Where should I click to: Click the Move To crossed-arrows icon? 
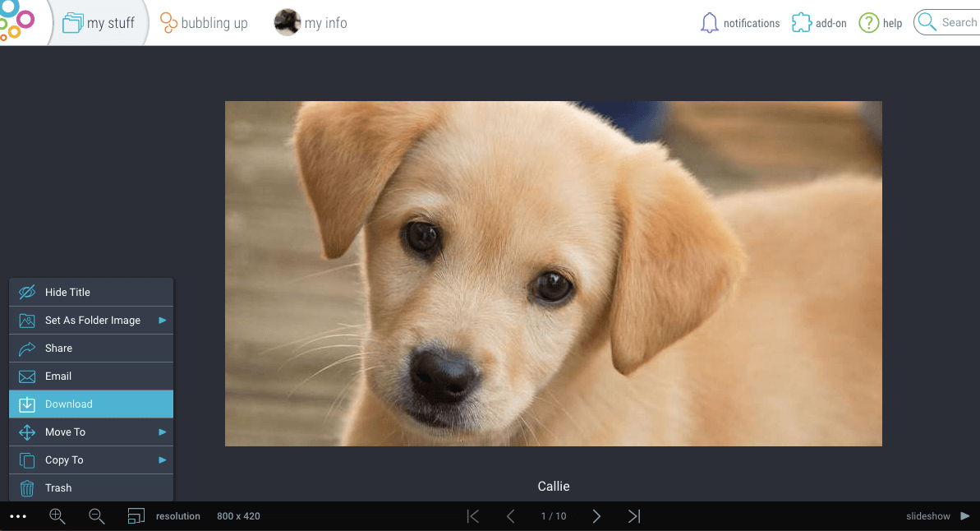pos(27,432)
